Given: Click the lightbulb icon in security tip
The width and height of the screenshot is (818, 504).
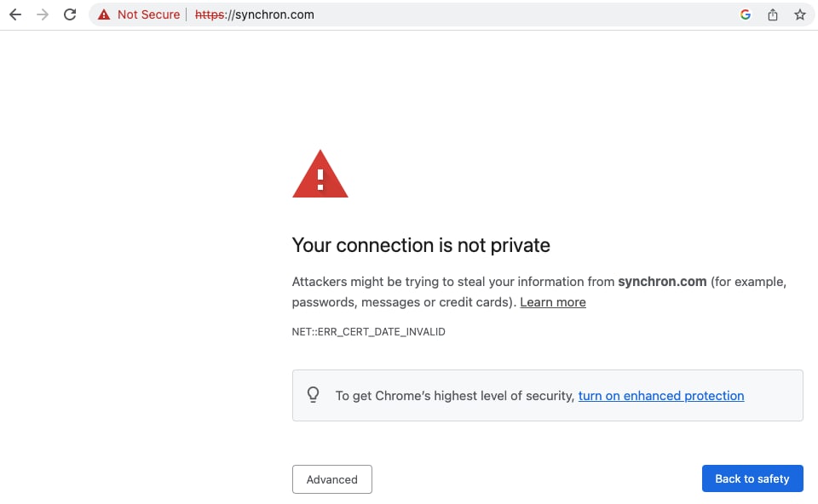Looking at the screenshot, I should [x=314, y=395].
